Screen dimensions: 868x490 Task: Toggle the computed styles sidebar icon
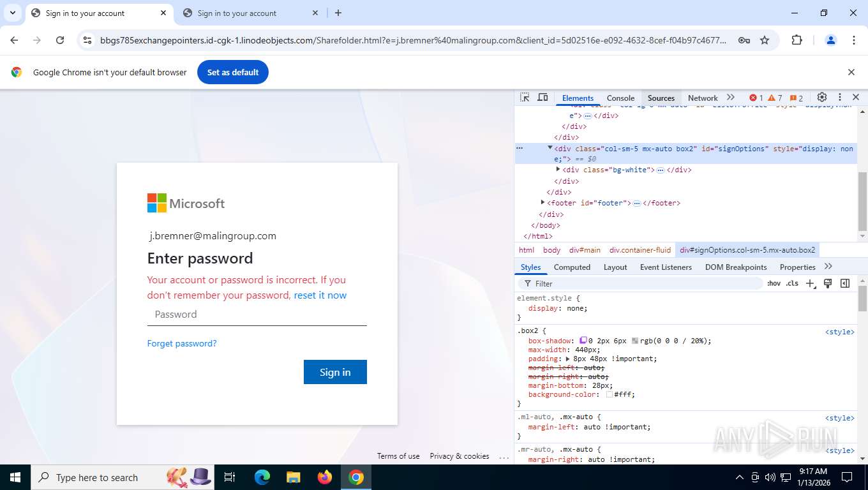tap(845, 283)
